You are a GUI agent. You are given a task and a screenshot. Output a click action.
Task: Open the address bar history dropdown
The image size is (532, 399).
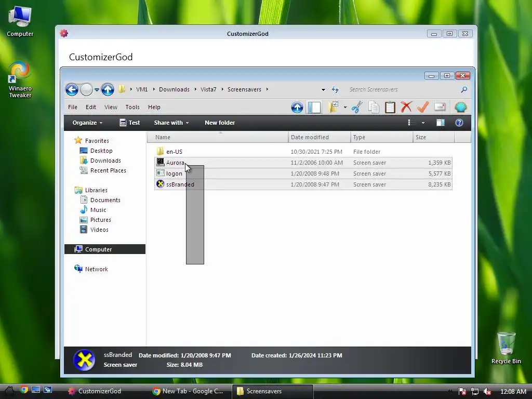[x=323, y=89]
